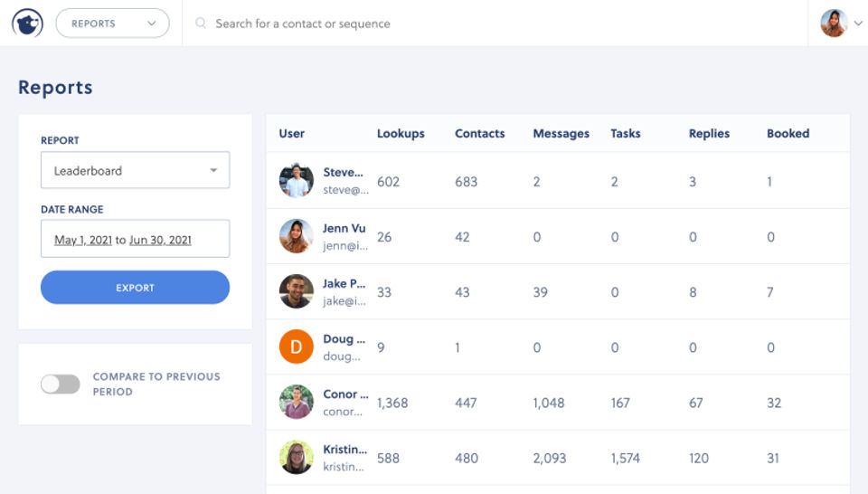Image resolution: width=868 pixels, height=494 pixels.
Task: Click Kristin's avatar photo
Action: coord(297,458)
